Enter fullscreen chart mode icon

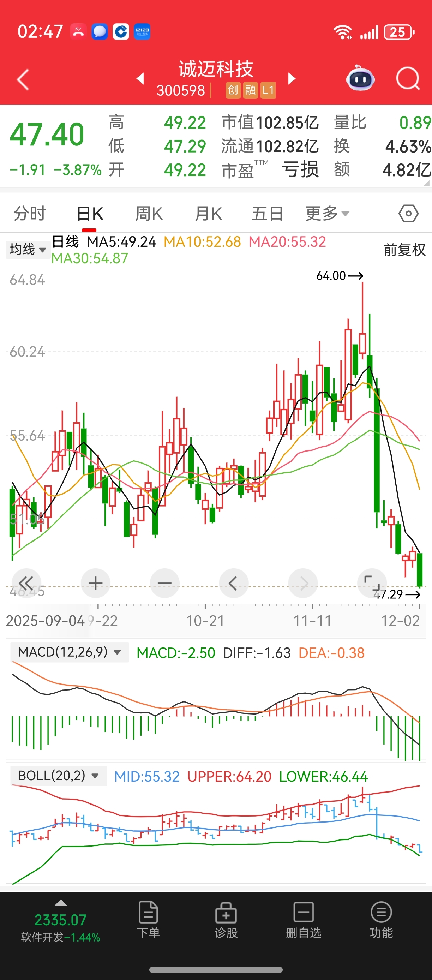[x=372, y=583]
